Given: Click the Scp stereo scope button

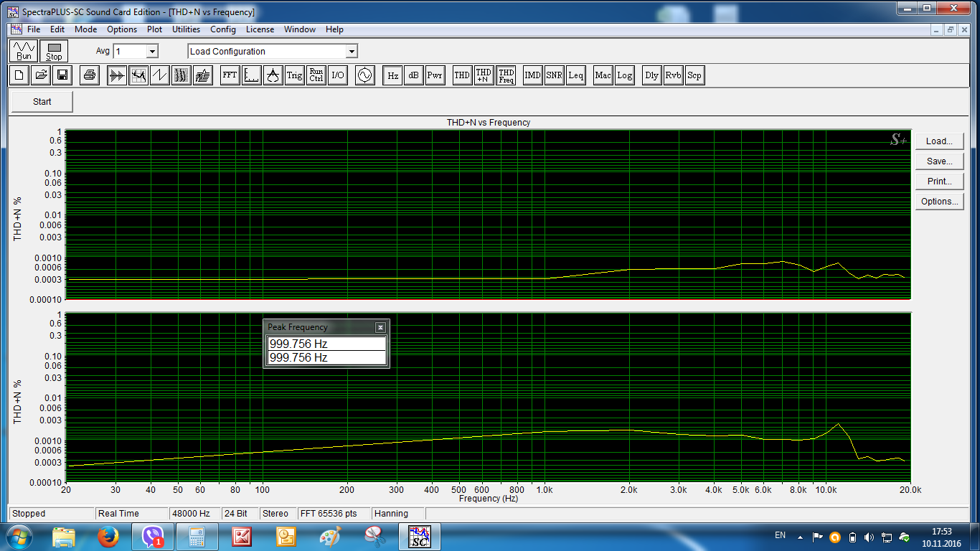Looking at the screenshot, I should pyautogui.click(x=694, y=75).
